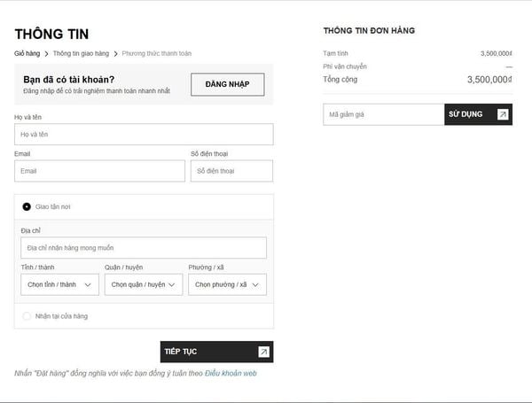Open the Điều khoản web link
532x403 pixels.
pyautogui.click(x=231, y=373)
